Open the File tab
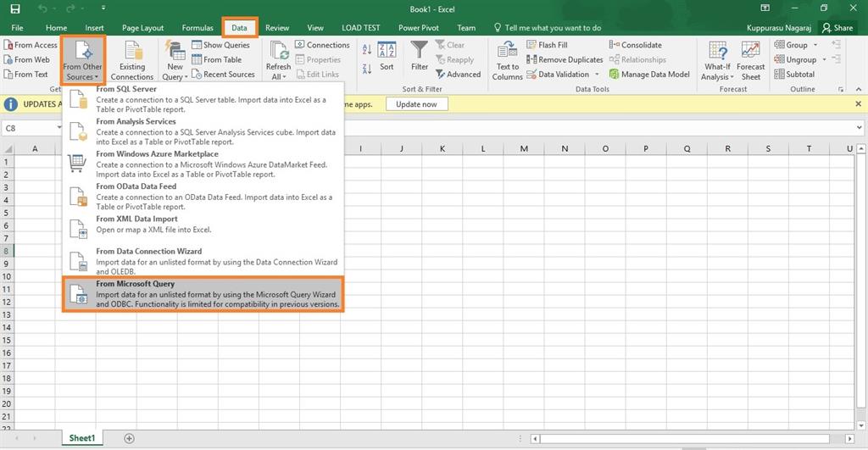868x450 pixels. click(x=17, y=28)
